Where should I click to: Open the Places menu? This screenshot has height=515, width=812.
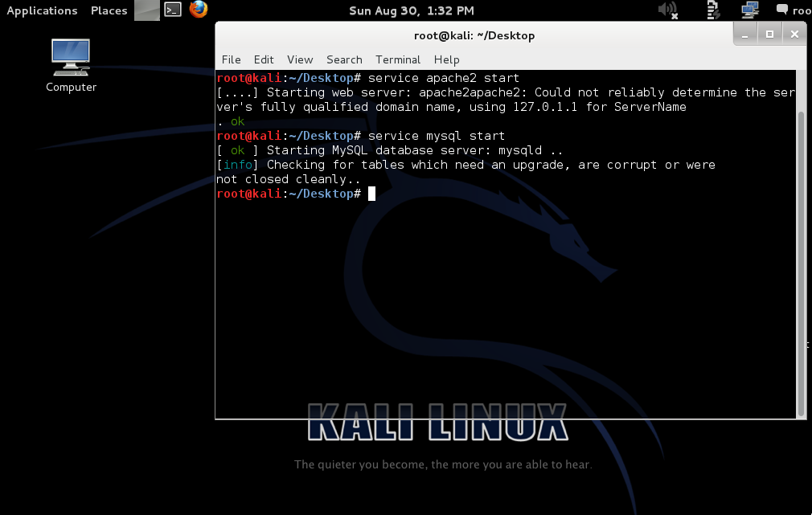click(109, 10)
